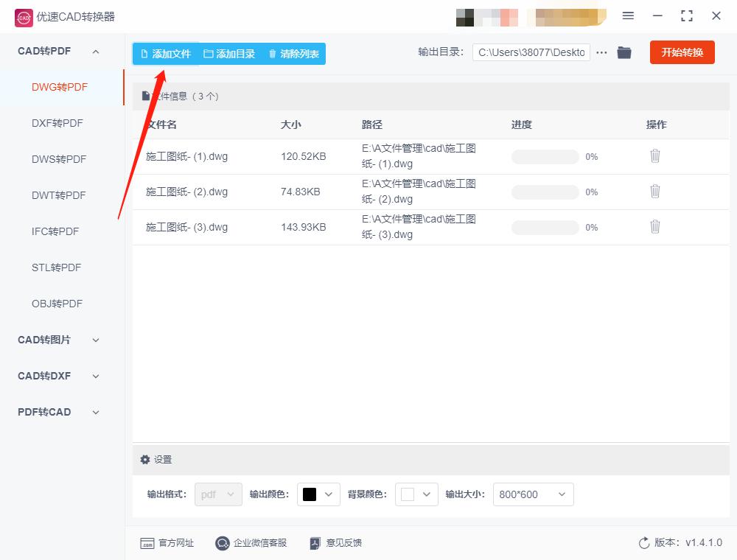Click the 开始转换 start conversion button
Screen dimensions: 737x560
pyautogui.click(x=682, y=52)
